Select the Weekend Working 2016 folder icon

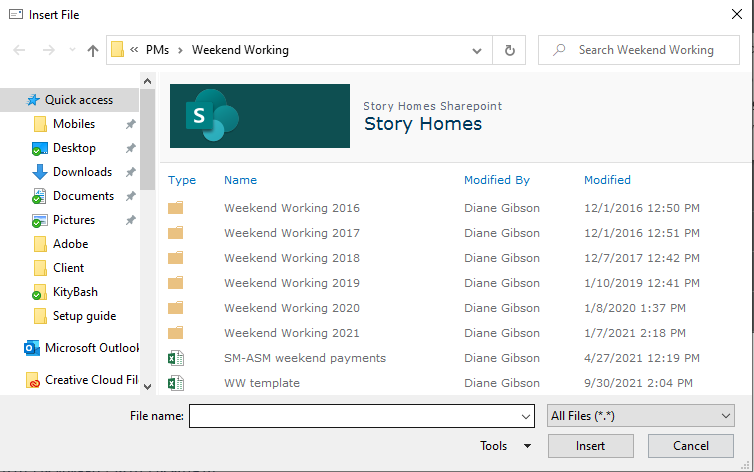(176, 208)
